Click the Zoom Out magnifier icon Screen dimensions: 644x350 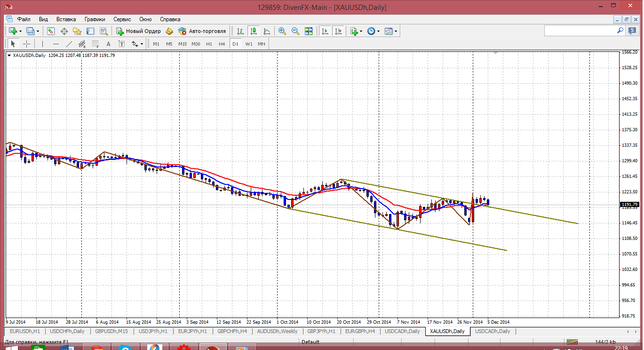(295, 31)
